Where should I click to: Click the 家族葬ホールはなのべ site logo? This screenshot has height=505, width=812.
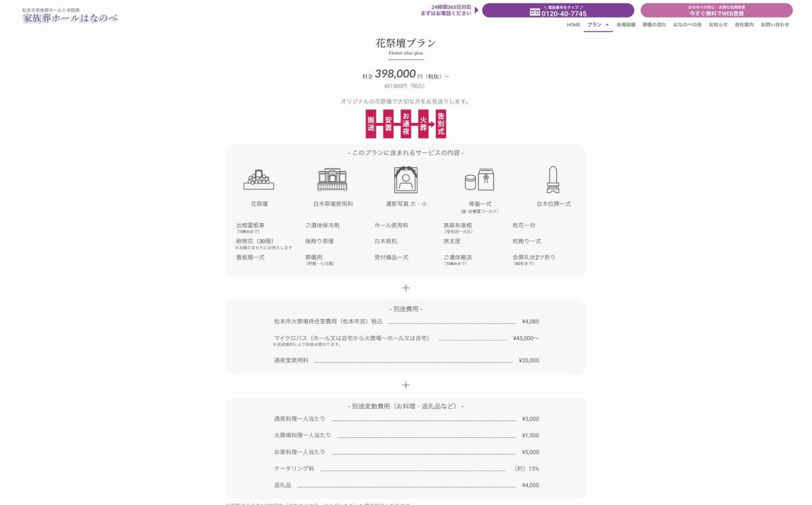[x=70, y=16]
